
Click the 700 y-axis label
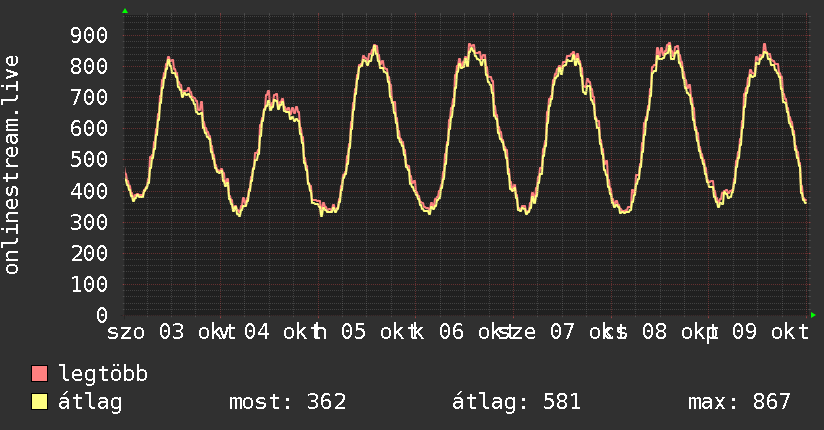[89, 97]
